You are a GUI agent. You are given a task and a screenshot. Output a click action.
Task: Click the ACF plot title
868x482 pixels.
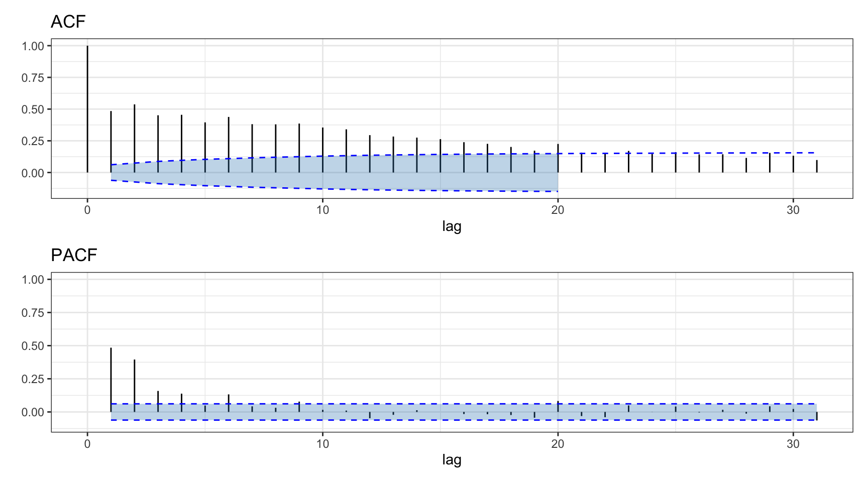coord(68,20)
